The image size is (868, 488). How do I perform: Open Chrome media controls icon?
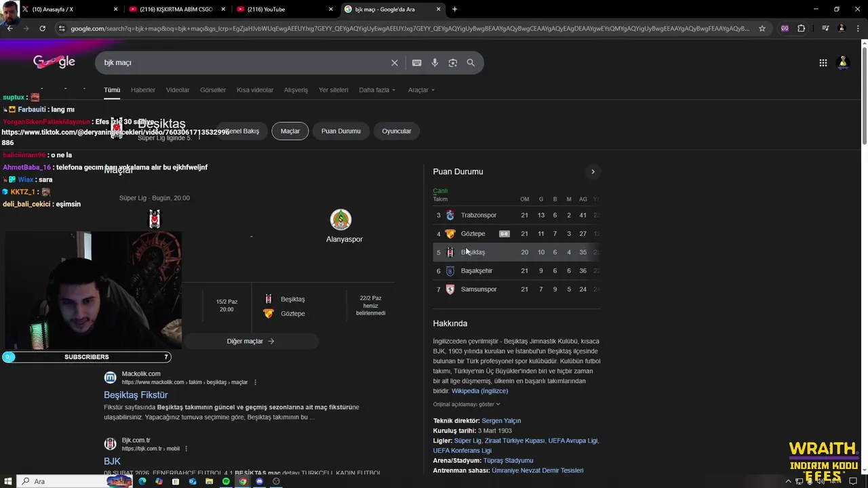(x=825, y=28)
